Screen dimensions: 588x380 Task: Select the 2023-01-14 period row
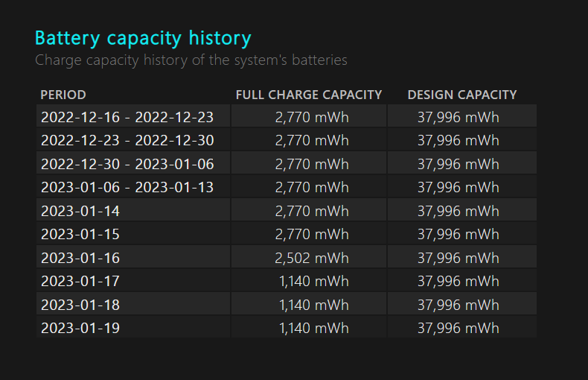click(287, 211)
